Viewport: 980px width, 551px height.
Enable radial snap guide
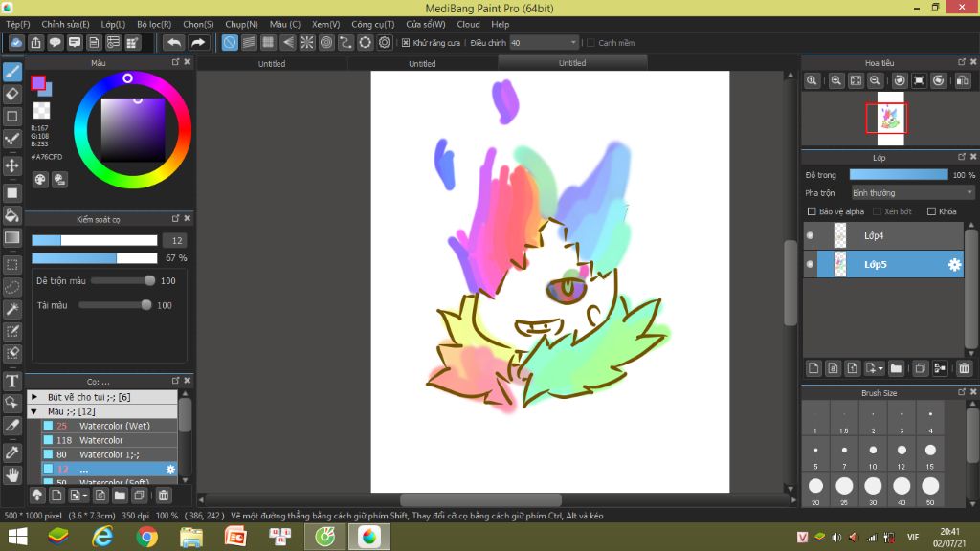[x=307, y=42]
